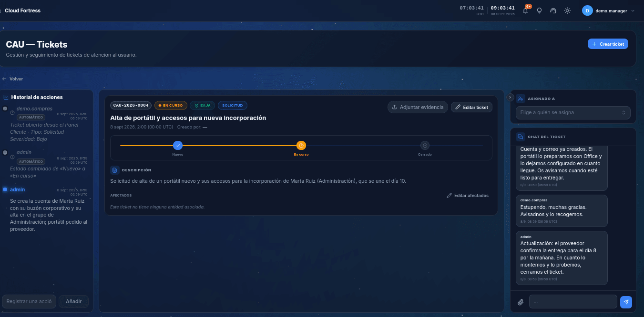The image size is (644, 317).
Task: Click the pencil icon in Editar ticket
Action: point(458,107)
